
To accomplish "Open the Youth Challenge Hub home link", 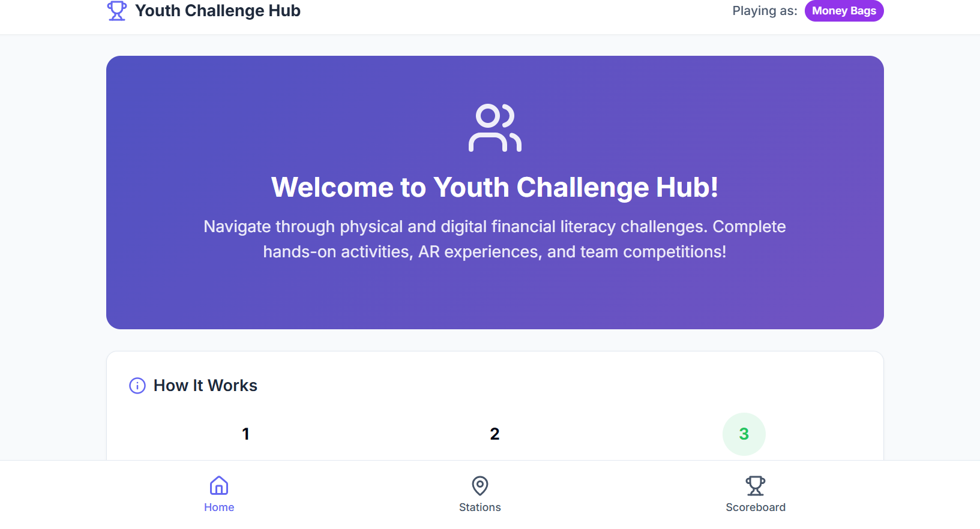I will (218, 10).
